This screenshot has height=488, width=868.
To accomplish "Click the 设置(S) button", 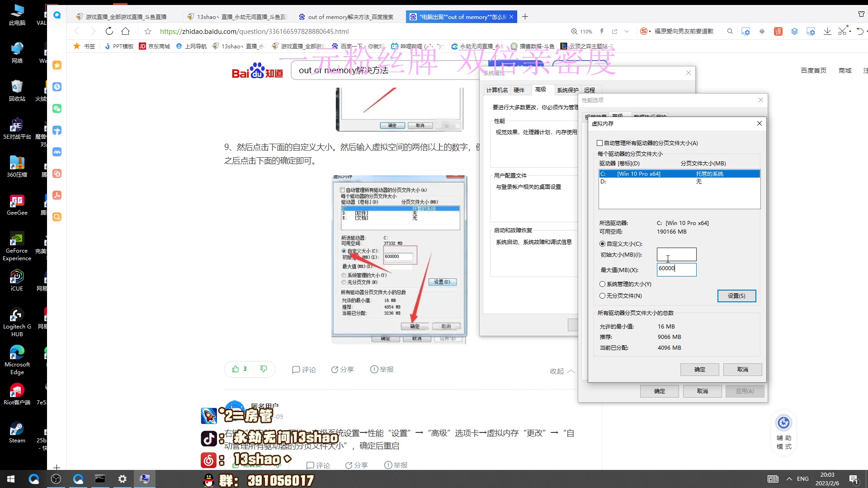I will tap(736, 296).
